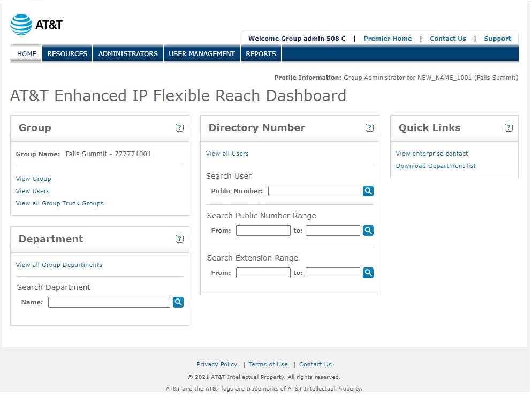This screenshot has height=398, width=532.
Task: Go to the HOME tab
Action: click(26, 54)
